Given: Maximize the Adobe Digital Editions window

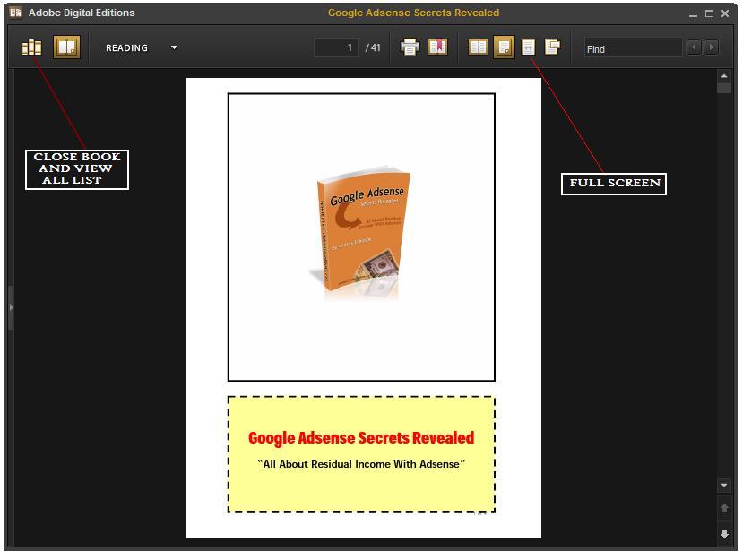Looking at the screenshot, I should [x=709, y=13].
